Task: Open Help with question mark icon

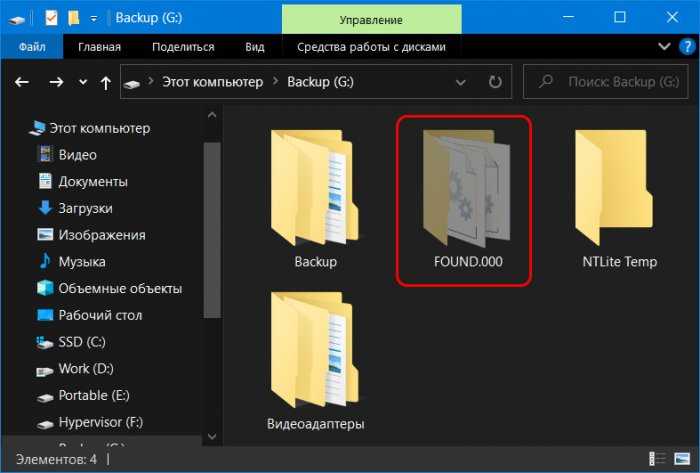Action: pyautogui.click(x=687, y=46)
